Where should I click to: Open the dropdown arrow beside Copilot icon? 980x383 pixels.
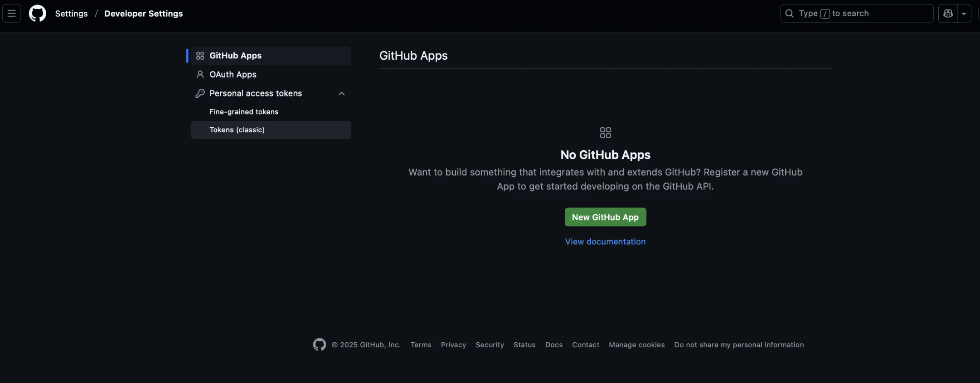coord(964,14)
